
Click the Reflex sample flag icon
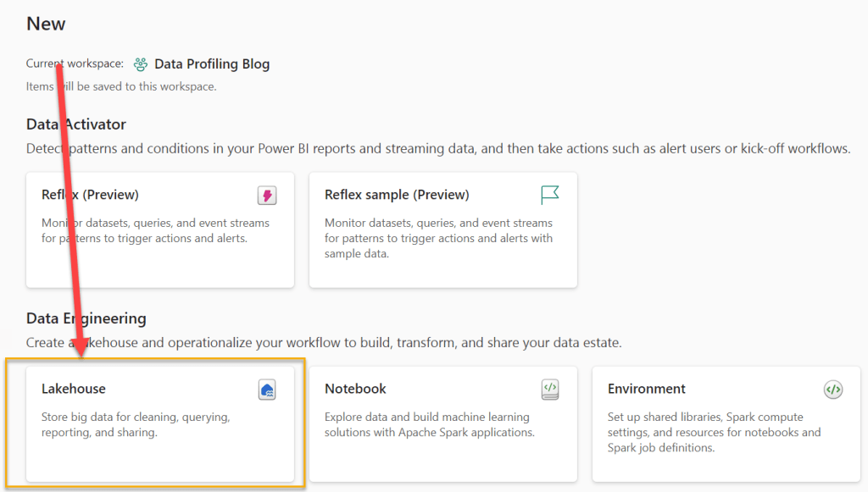550,196
